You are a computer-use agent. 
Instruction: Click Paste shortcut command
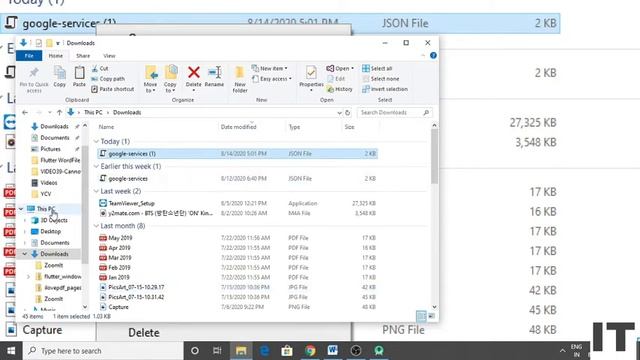coord(113,89)
